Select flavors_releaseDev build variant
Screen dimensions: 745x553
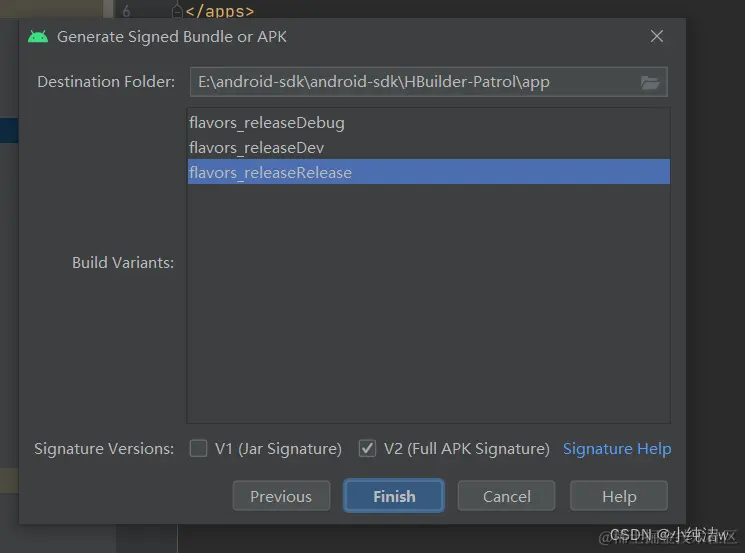tap(429, 148)
